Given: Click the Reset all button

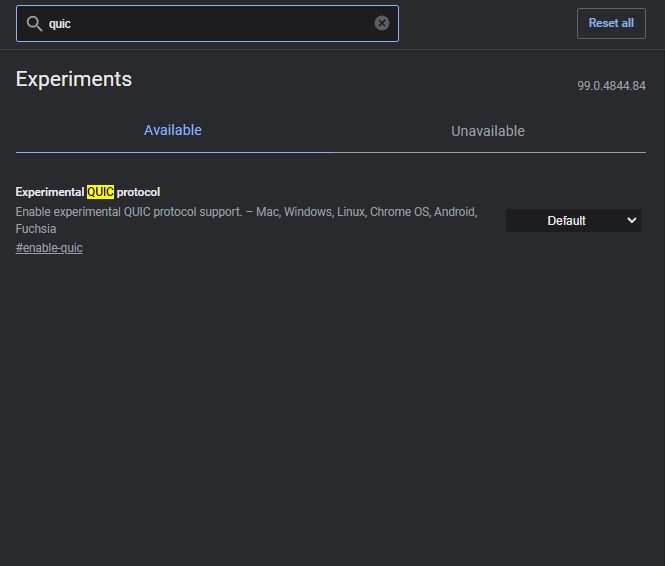Looking at the screenshot, I should pos(611,23).
